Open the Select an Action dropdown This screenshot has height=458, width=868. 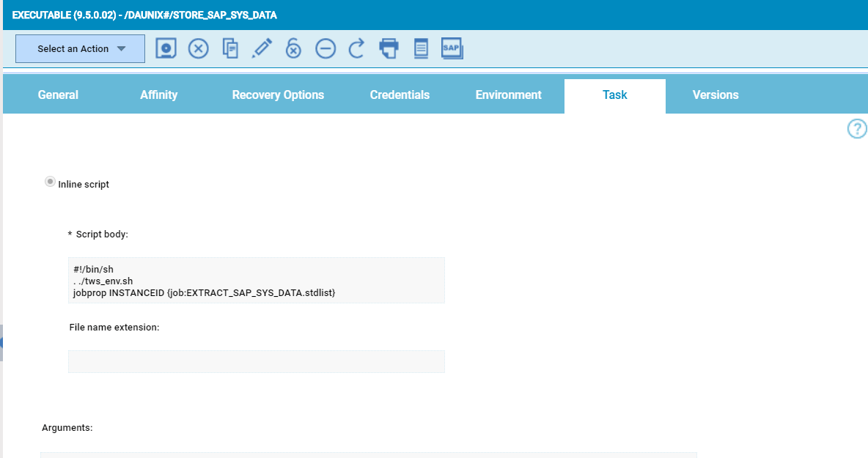click(x=81, y=49)
